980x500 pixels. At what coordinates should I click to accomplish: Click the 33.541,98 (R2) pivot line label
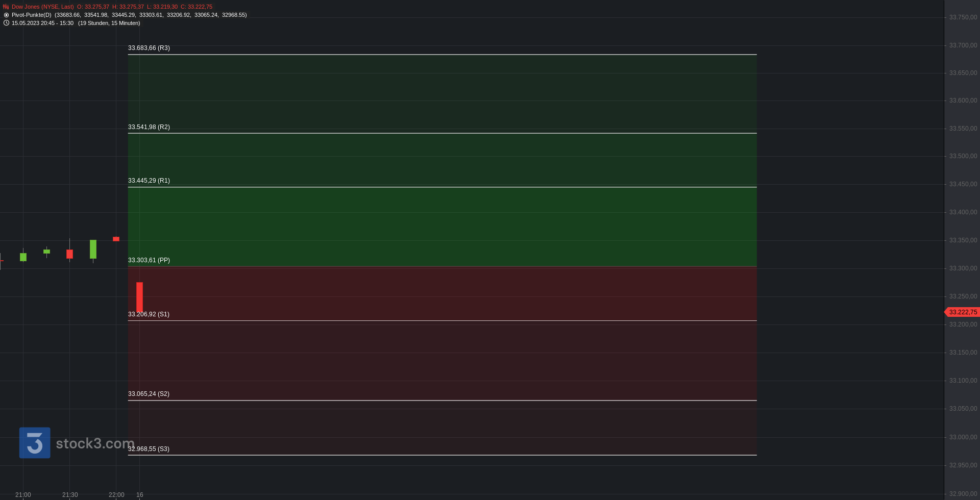pyautogui.click(x=149, y=127)
